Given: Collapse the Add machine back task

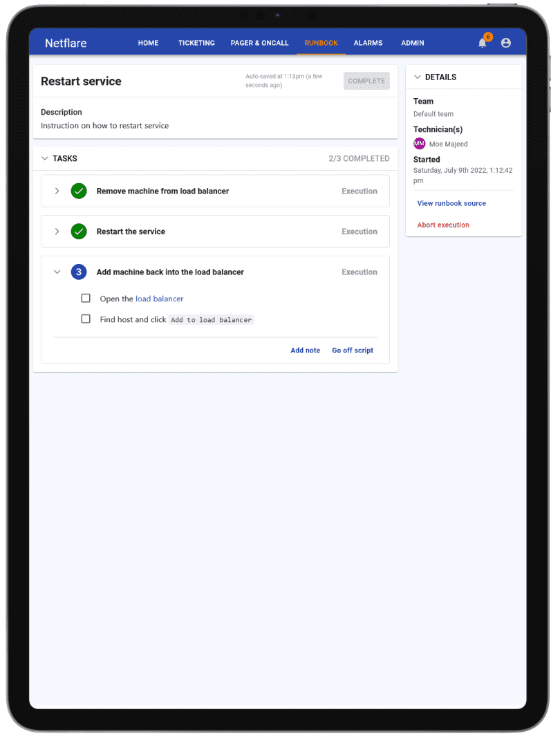Looking at the screenshot, I should click(x=57, y=272).
